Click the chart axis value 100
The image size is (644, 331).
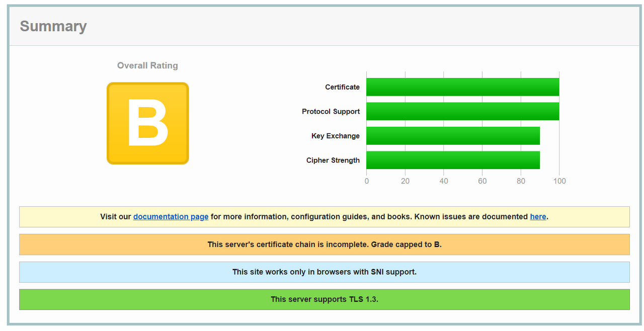click(559, 181)
